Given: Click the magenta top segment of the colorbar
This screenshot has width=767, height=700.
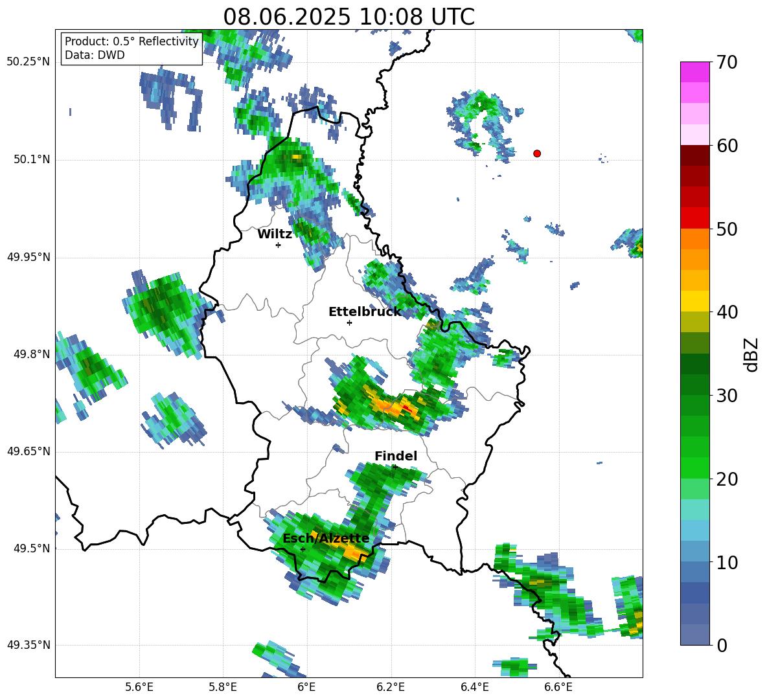Looking at the screenshot, I should point(694,72).
